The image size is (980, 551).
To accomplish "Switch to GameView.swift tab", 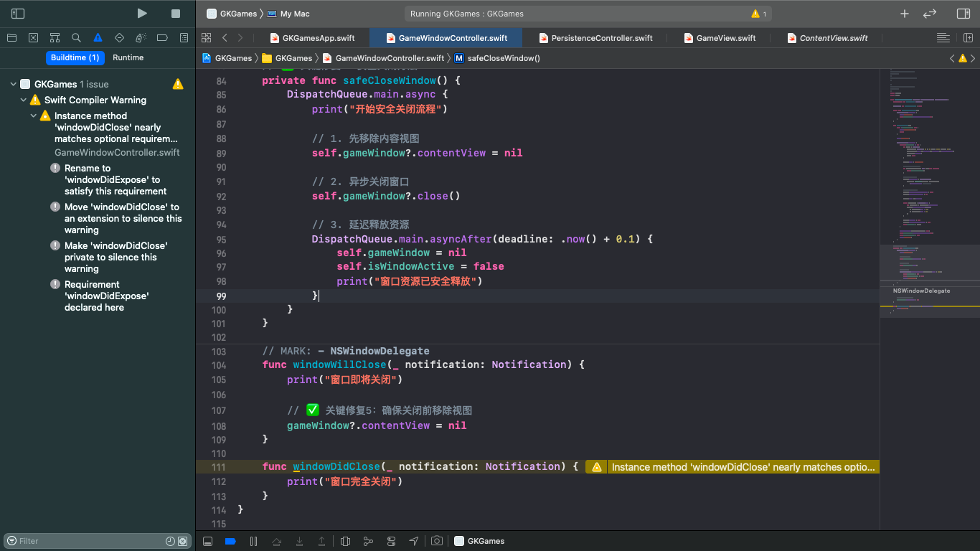I will coord(720,38).
